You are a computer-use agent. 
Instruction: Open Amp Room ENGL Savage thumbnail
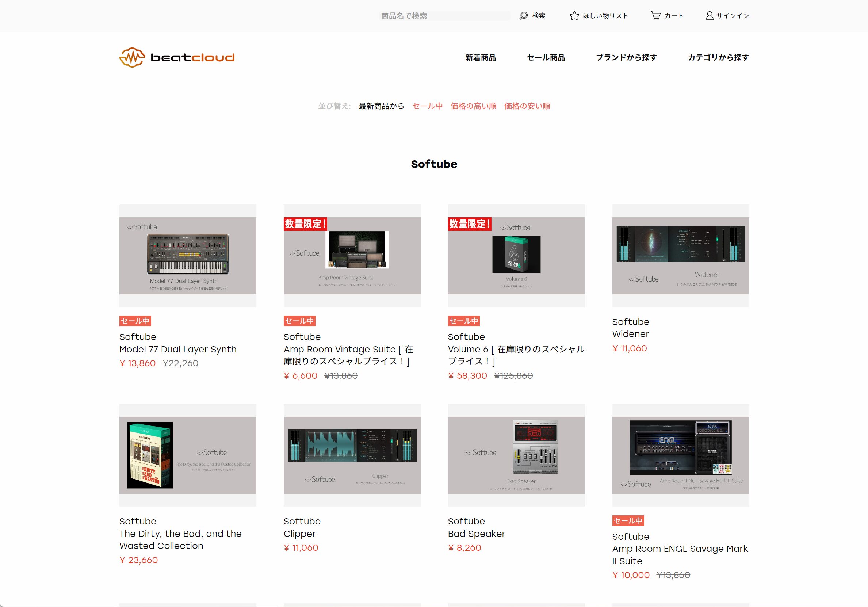[x=681, y=455]
